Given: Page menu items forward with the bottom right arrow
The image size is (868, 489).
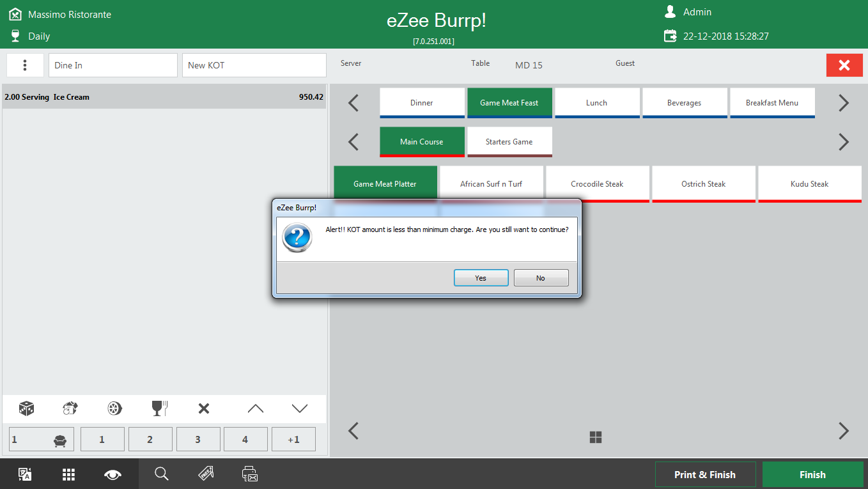Looking at the screenshot, I should point(844,431).
